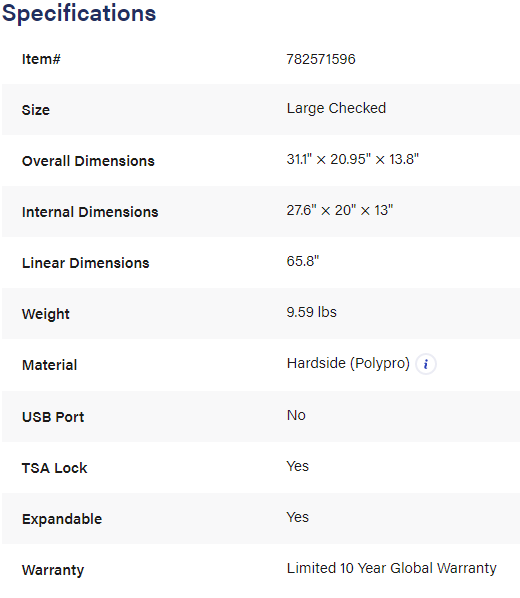Click the 9.59 lbs weight value
Image resolution: width=520 pixels, height=598 pixels.
[x=311, y=312]
